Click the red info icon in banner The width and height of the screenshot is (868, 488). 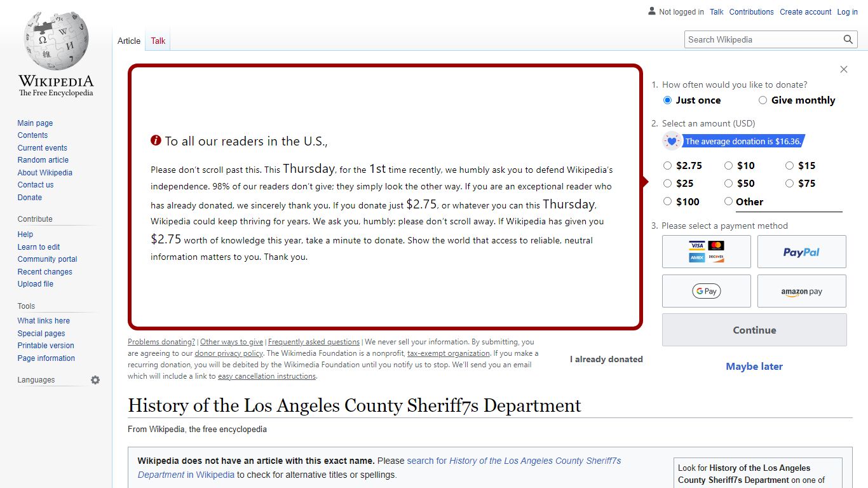click(156, 140)
